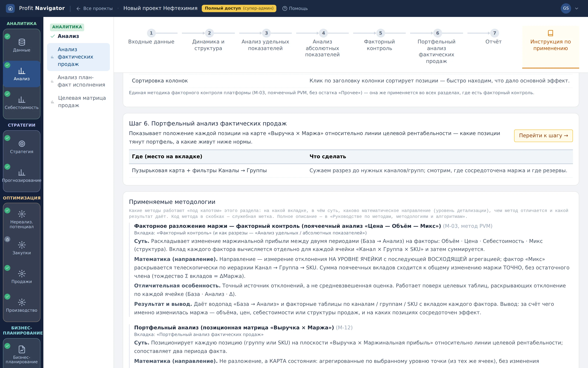Click the АНАЛИТИКА green tag label

pos(67,27)
